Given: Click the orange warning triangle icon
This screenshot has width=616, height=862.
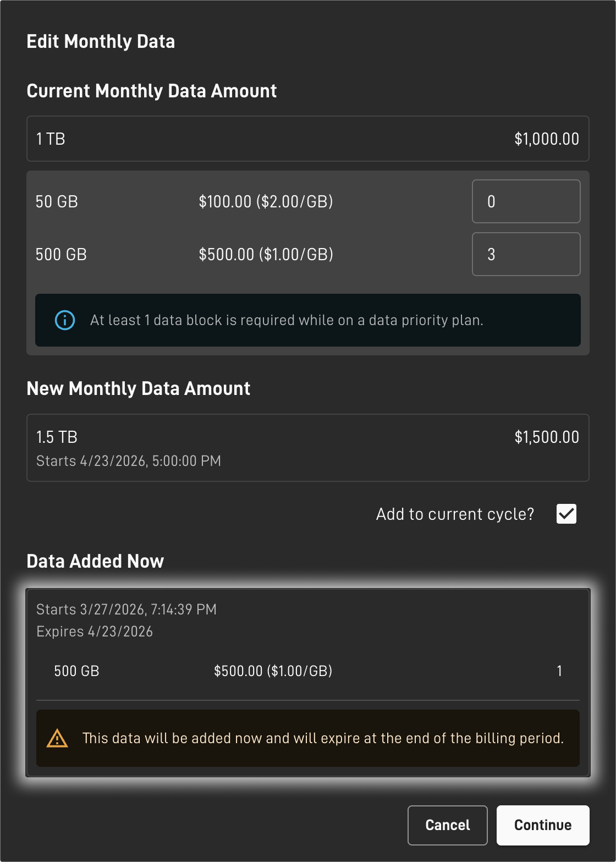Looking at the screenshot, I should (57, 738).
